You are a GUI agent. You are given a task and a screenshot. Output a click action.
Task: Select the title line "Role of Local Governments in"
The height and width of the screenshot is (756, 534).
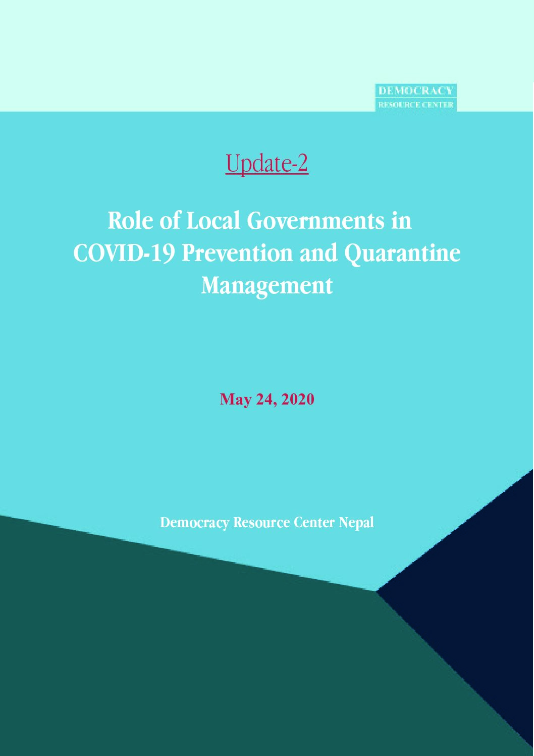point(259,221)
